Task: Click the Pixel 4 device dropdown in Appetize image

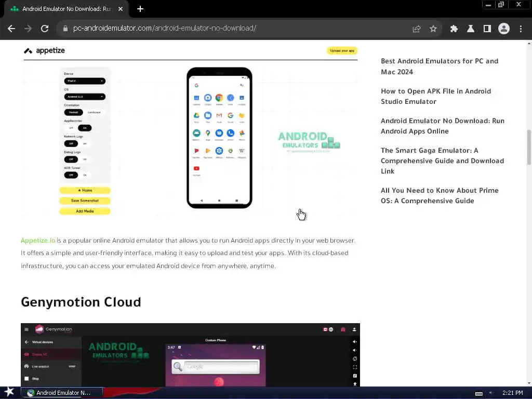Action: pyautogui.click(x=85, y=81)
